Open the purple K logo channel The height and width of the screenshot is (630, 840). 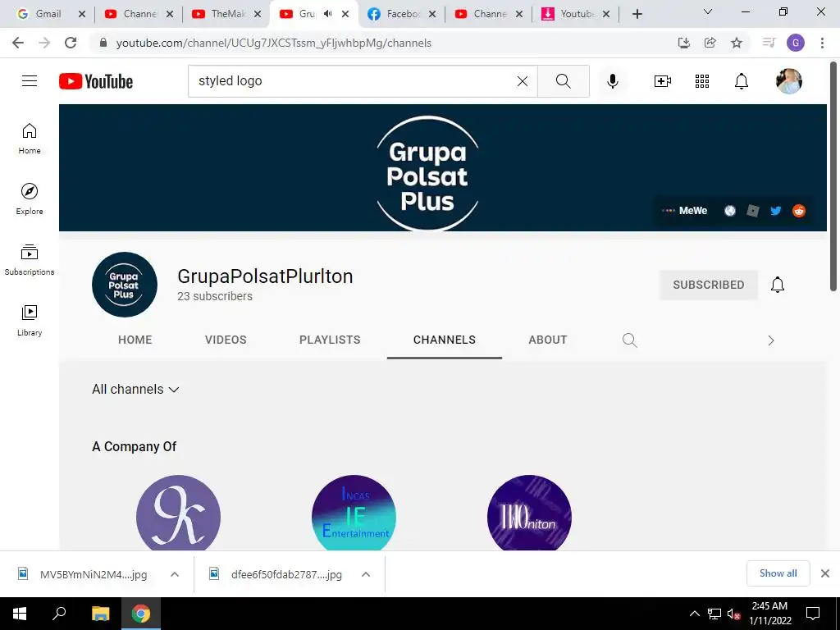pyautogui.click(x=178, y=514)
